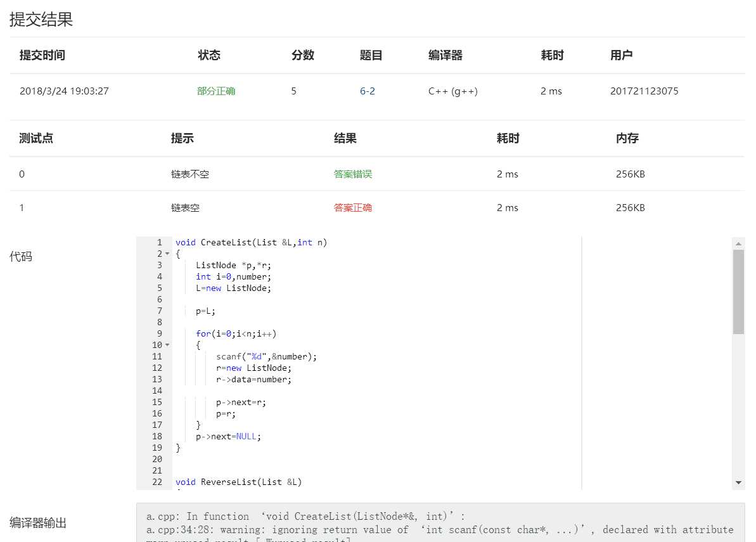Click line number 1 in code gutter
Screen dimensions: 756x542
[x=160, y=243]
